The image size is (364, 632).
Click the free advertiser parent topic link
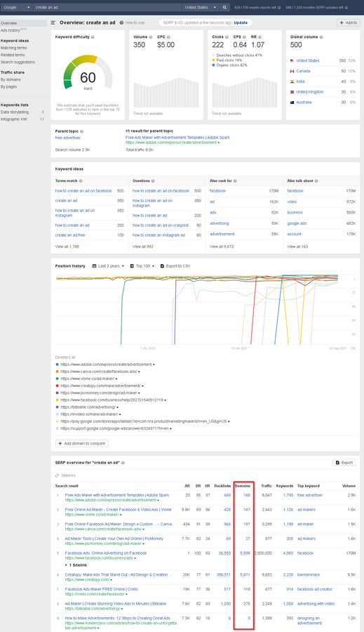(x=67, y=138)
